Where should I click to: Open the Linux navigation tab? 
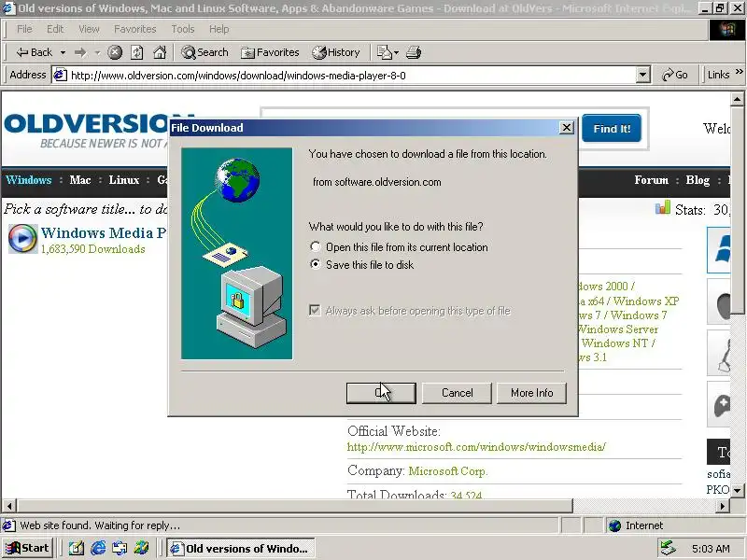click(124, 180)
